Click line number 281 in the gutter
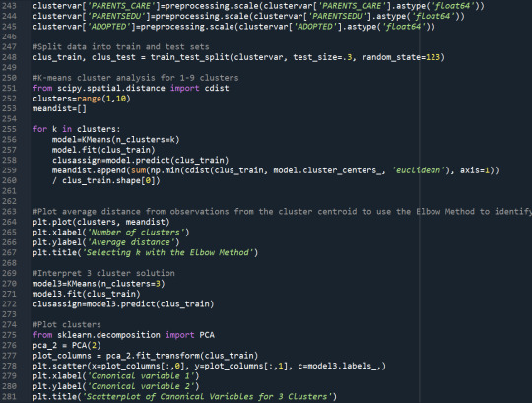The image size is (532, 403). [x=9, y=396]
